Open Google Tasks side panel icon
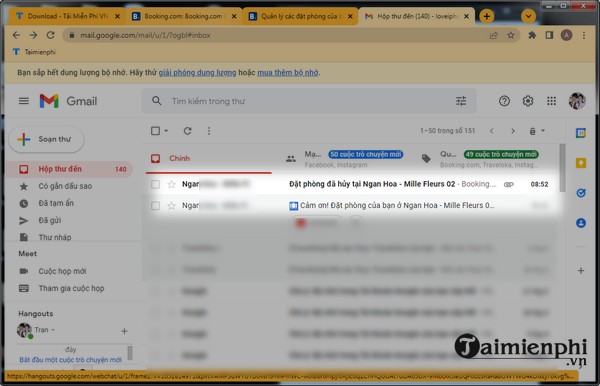 tap(581, 193)
